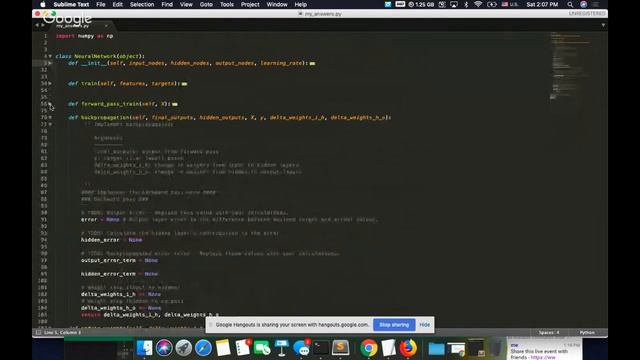Open the Window menu
The height and width of the screenshot is (360, 640).
point(277,4)
